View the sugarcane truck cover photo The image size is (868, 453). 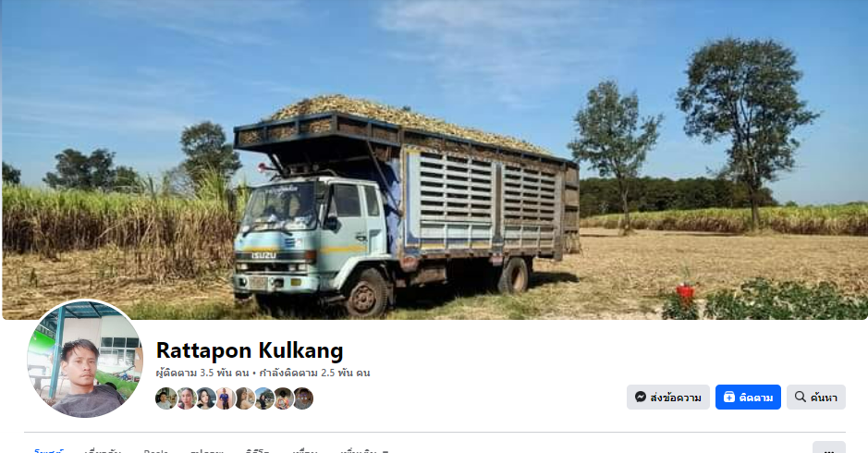click(434, 160)
